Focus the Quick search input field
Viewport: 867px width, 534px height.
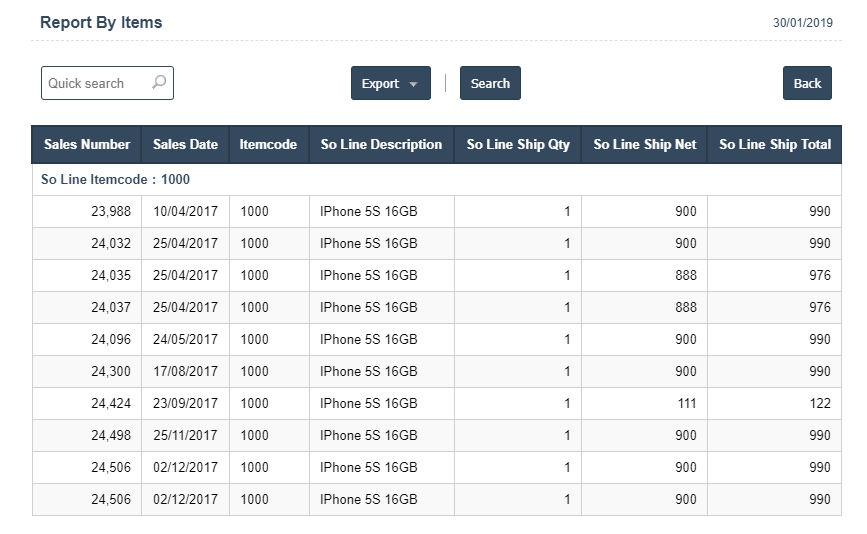tap(107, 83)
